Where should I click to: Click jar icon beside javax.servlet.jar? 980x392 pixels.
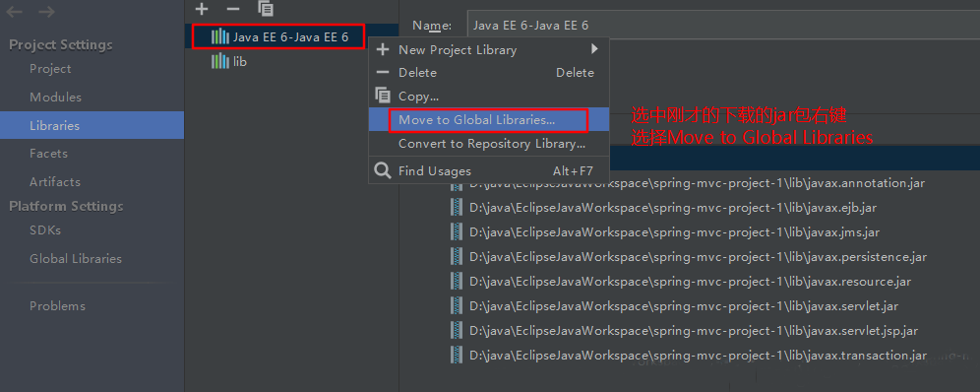[x=457, y=306]
